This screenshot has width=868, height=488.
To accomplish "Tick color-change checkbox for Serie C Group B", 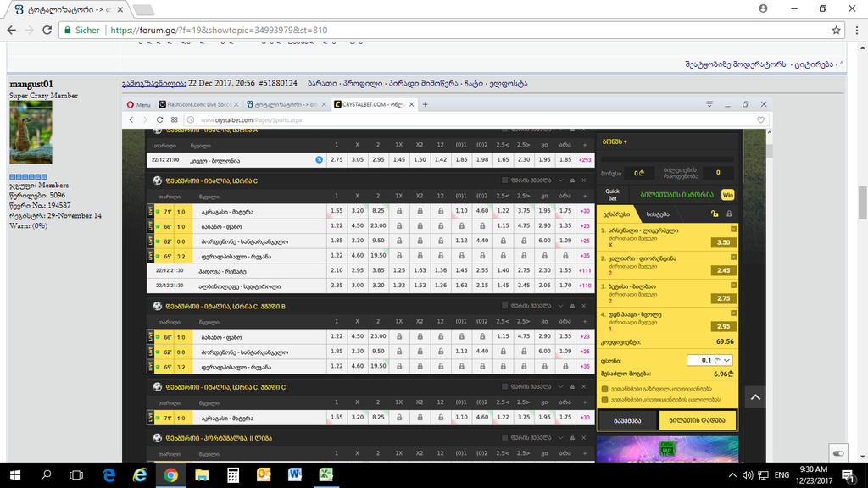I will (x=504, y=306).
